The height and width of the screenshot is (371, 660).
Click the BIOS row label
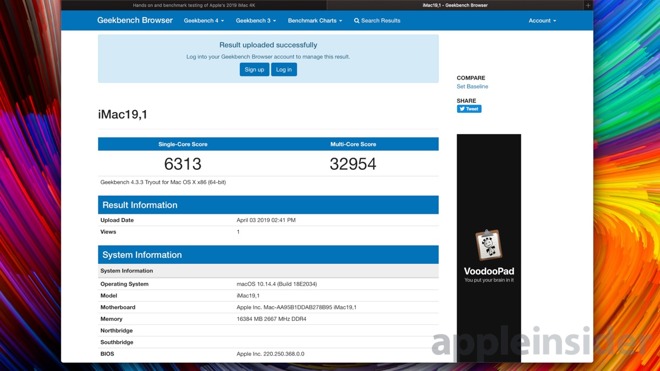pos(107,354)
